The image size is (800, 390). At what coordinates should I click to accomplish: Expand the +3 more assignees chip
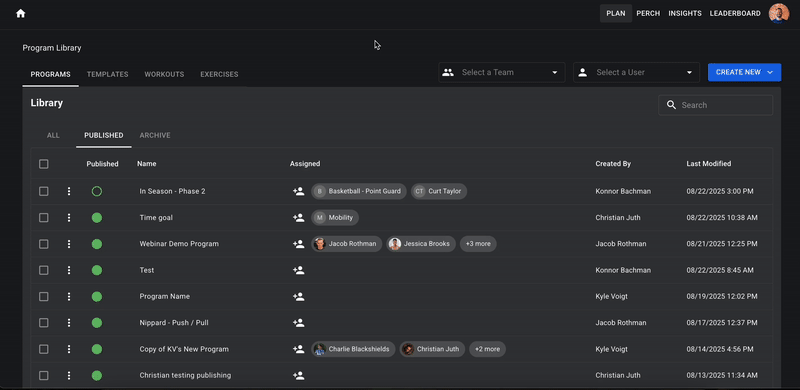(478, 244)
